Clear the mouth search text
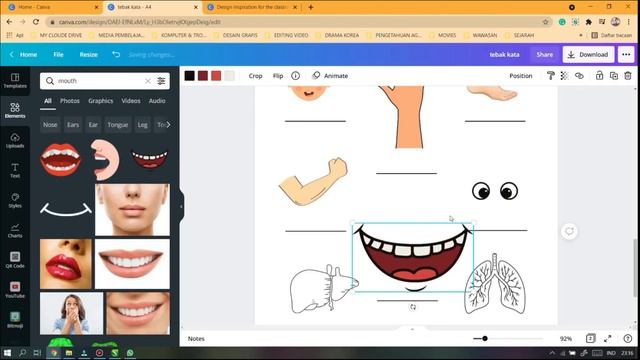Viewport: 640px width, 360px height. 148,81
